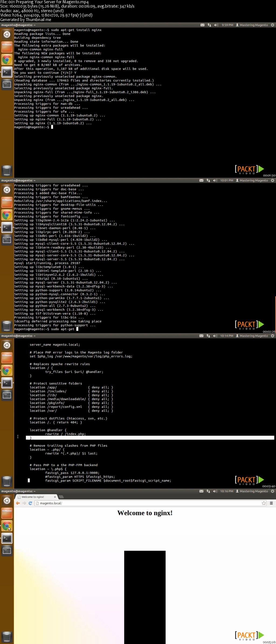Image resolution: width=276 pixels, height=644 pixels.
Task: Open network indicator beside 10:01 PM clock
Action: 208,180
